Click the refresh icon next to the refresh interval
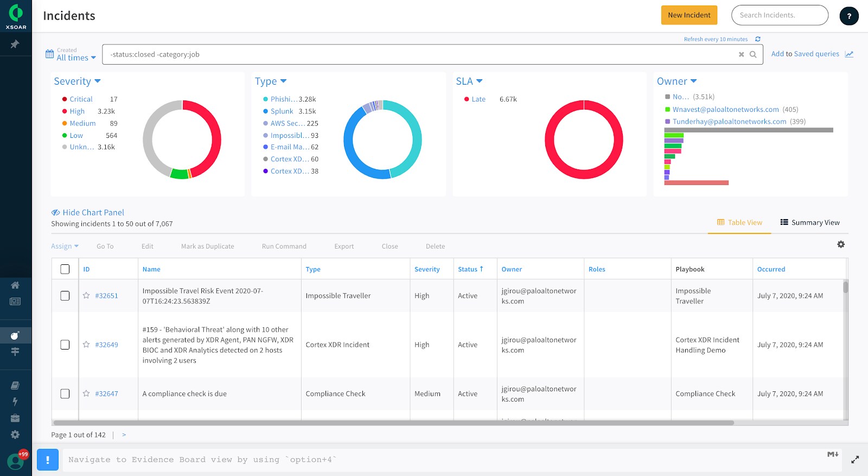 click(758, 39)
